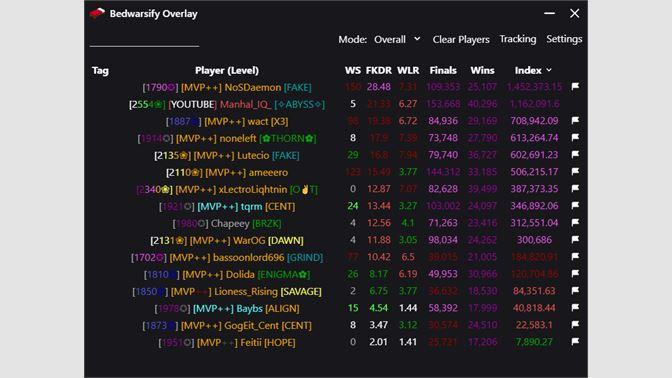The image size is (672, 378).
Task: Click the player search input field
Action: pyautogui.click(x=144, y=39)
